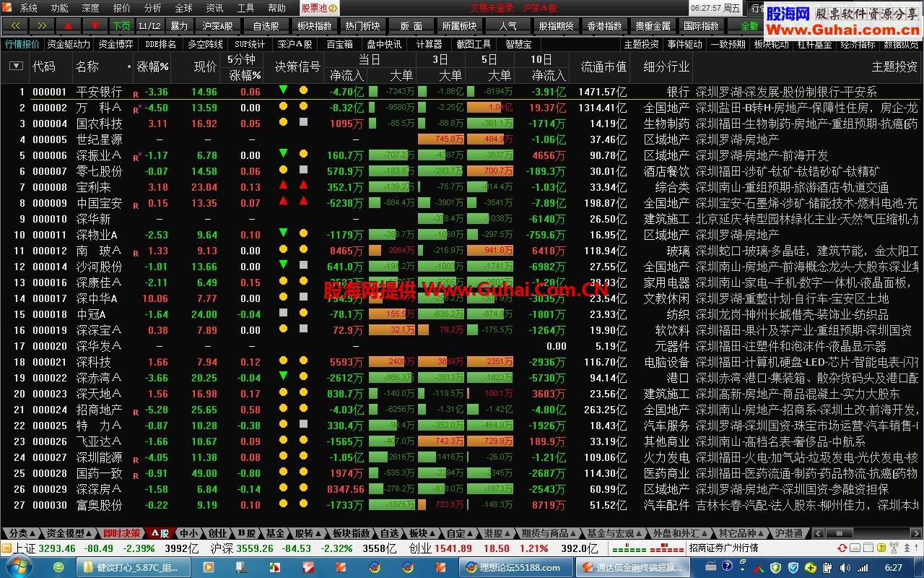Click the red up-triangle toolbar button

pos(69,25)
